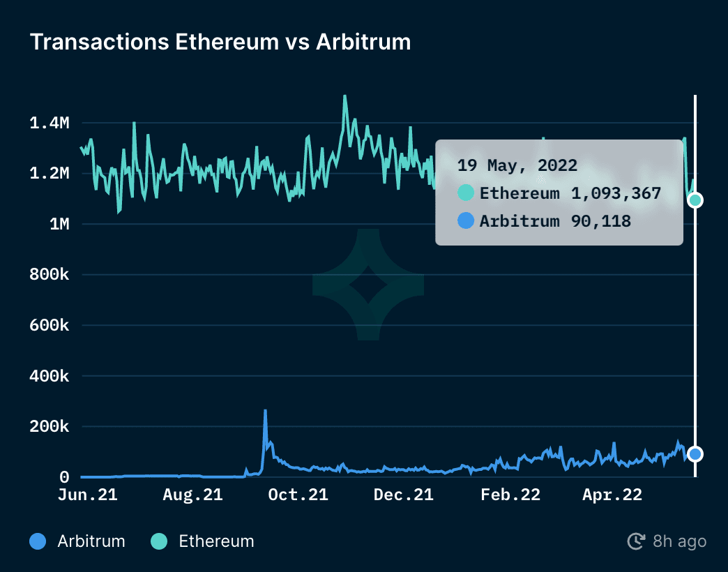Click the 1.4M y-axis label
The height and width of the screenshot is (572, 728).
click(50, 123)
